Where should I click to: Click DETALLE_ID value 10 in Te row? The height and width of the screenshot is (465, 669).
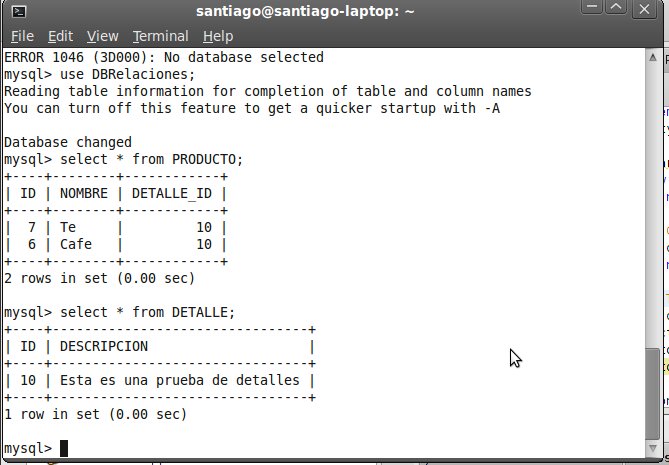tap(204, 227)
